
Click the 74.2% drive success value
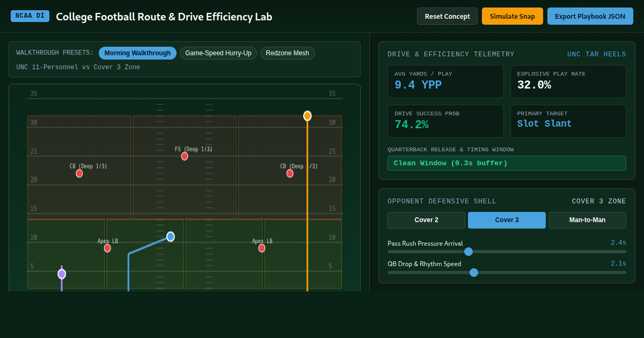tap(412, 125)
